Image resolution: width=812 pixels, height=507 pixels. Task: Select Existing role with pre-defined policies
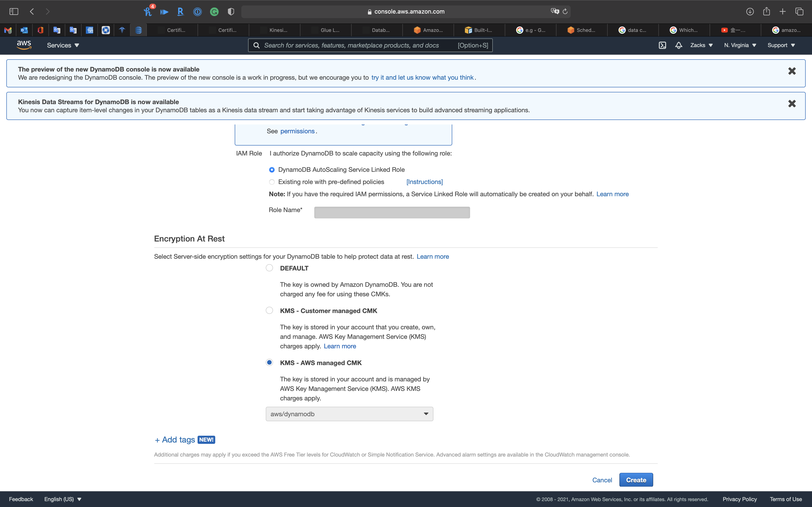(x=272, y=182)
